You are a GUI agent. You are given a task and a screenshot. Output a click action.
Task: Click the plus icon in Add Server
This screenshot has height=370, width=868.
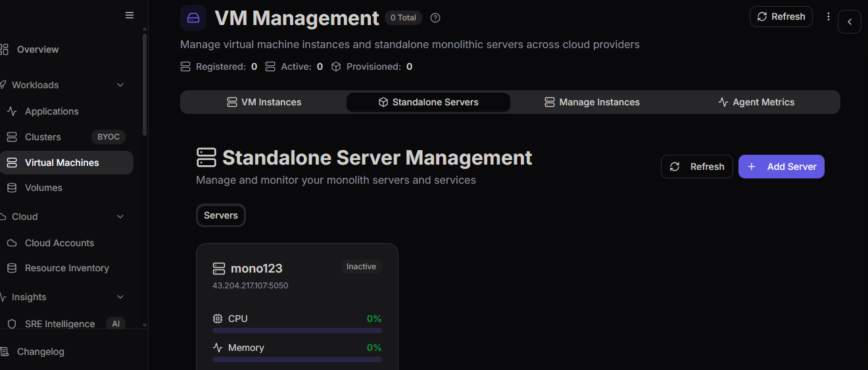(752, 167)
